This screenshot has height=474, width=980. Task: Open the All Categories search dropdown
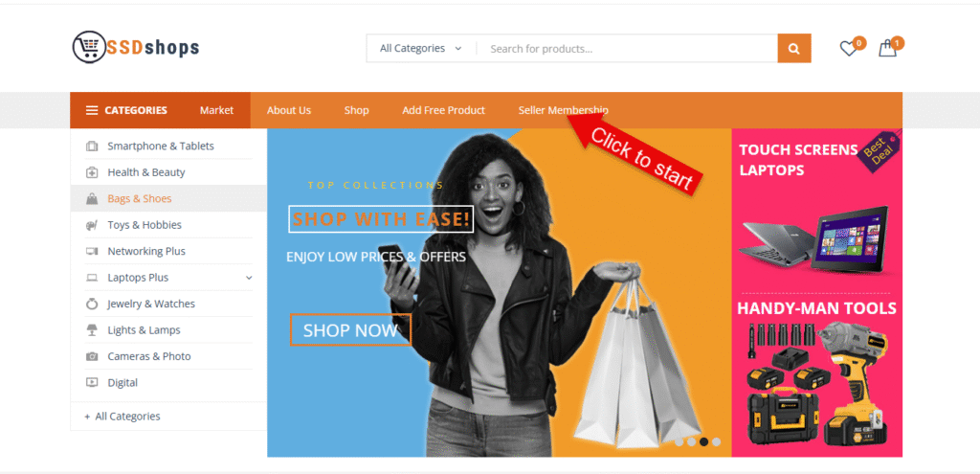421,48
